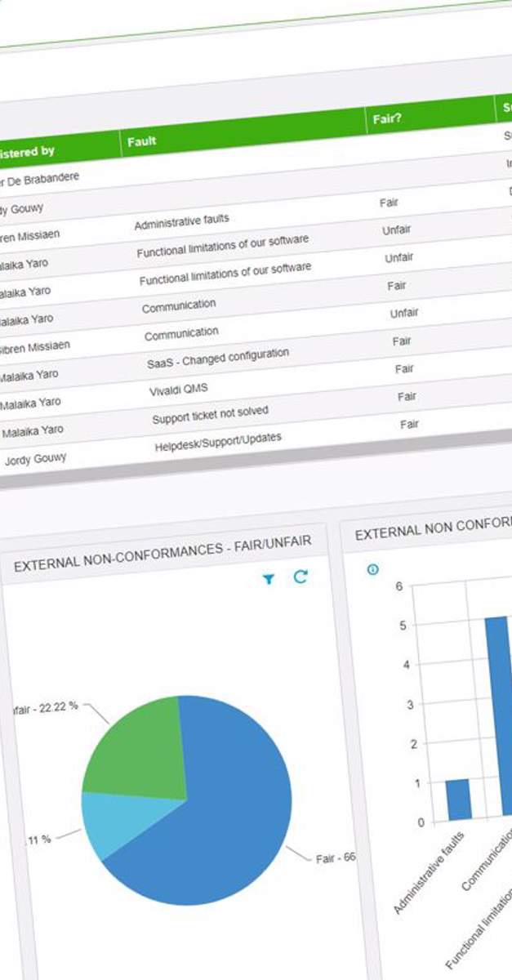Click the second External Non Confor... panel title

(434, 528)
